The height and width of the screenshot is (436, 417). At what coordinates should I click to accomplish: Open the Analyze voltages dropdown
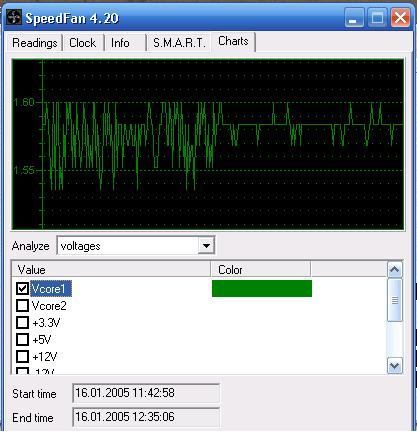(206, 246)
